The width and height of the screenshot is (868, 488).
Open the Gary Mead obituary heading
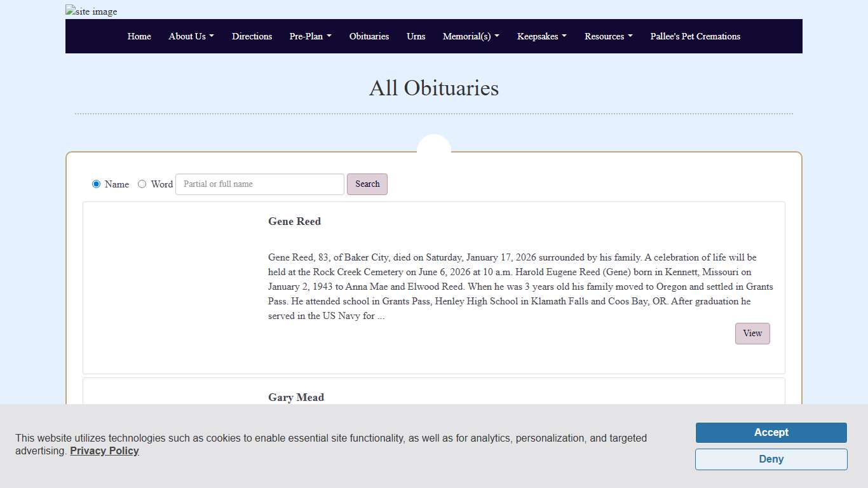point(296,397)
